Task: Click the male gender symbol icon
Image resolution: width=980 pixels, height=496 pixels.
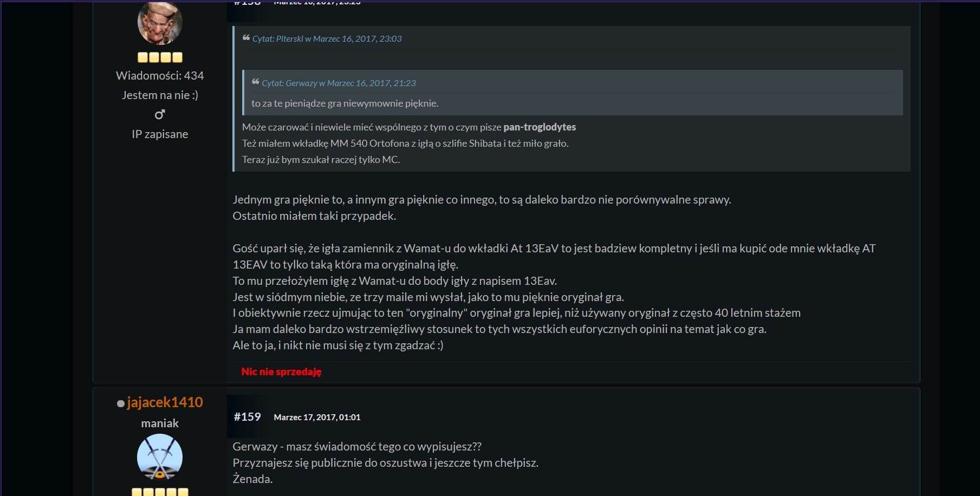Action: tap(160, 114)
